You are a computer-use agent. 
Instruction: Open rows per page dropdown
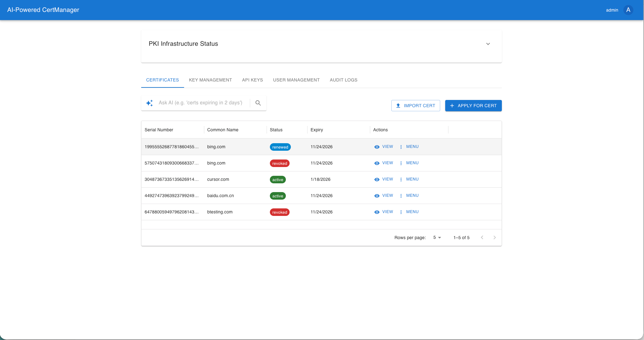437,238
